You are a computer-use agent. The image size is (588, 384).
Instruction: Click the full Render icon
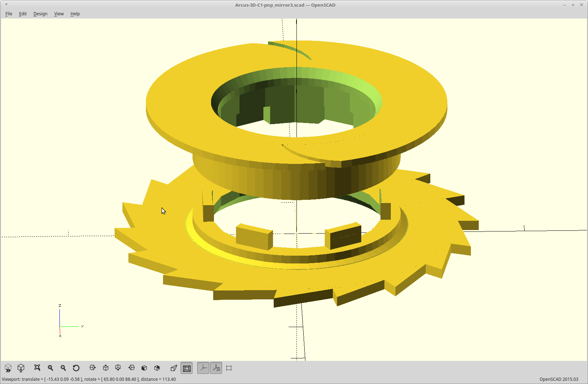pos(21,368)
